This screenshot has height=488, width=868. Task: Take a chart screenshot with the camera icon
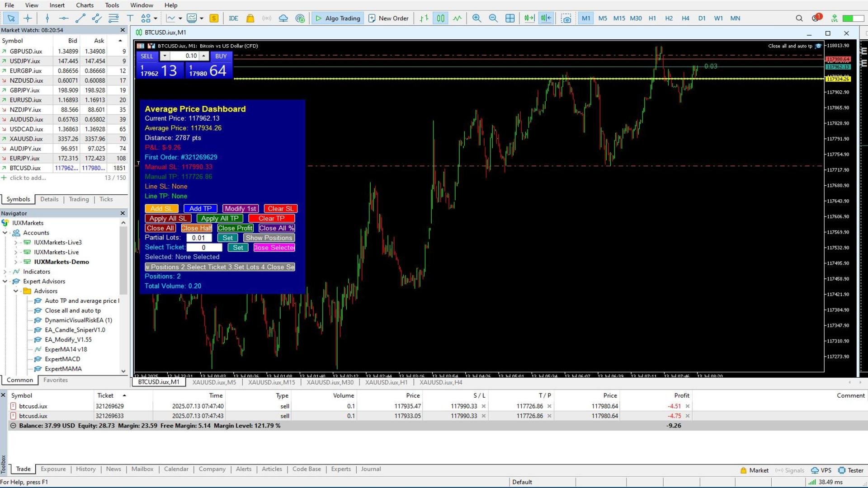click(566, 18)
